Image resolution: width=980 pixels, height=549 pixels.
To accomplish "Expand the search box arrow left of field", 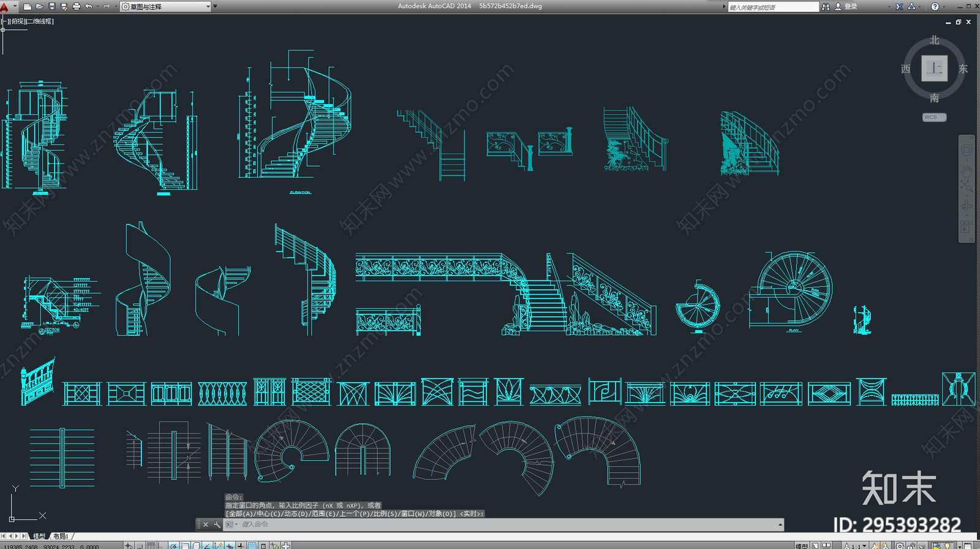I will pyautogui.click(x=724, y=7).
